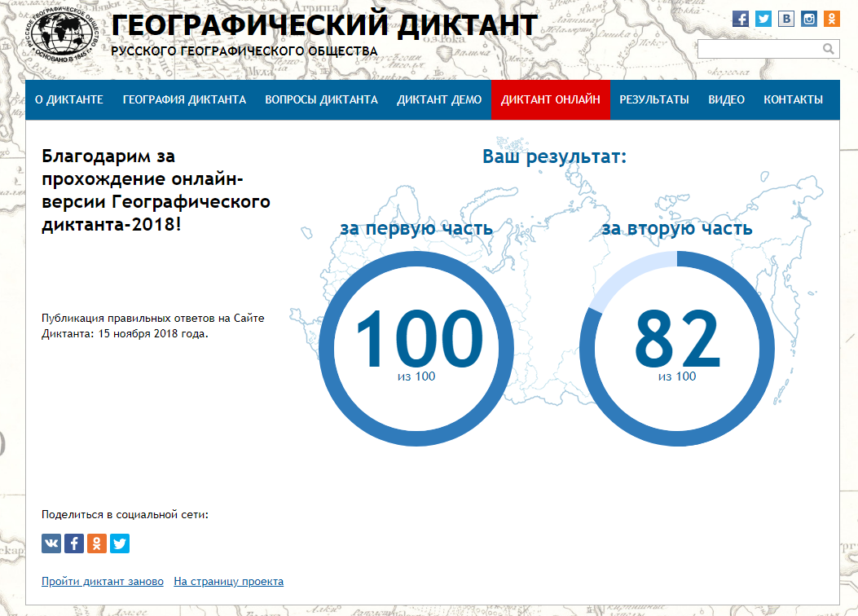Open the О ДИКТАНТЕ menu item

point(69,99)
